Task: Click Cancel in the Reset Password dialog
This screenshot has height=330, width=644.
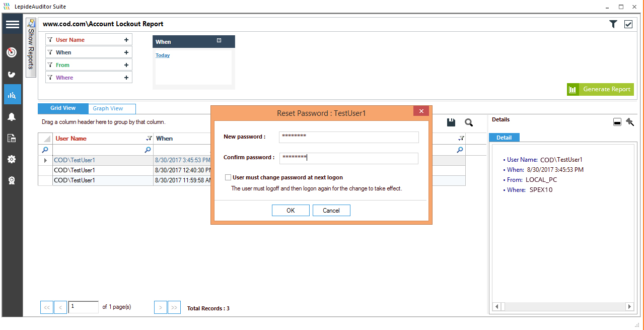Action: 331,211
